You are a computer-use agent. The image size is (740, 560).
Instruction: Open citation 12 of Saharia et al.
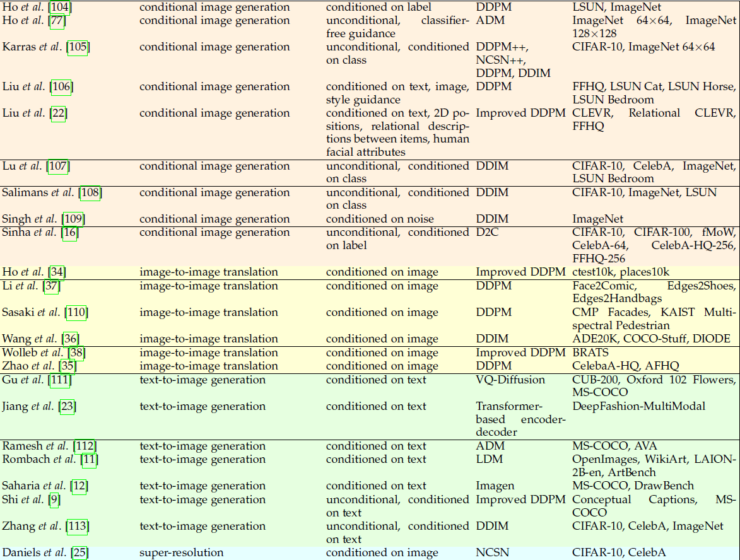79,486
